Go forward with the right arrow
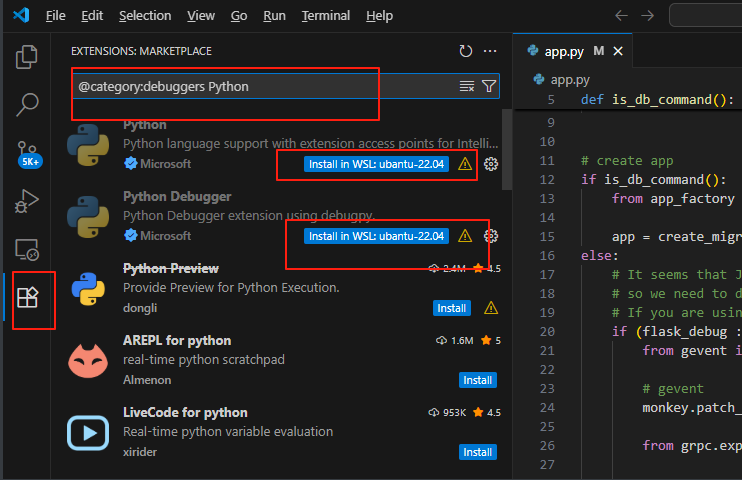This screenshot has height=480, width=742. tap(647, 16)
